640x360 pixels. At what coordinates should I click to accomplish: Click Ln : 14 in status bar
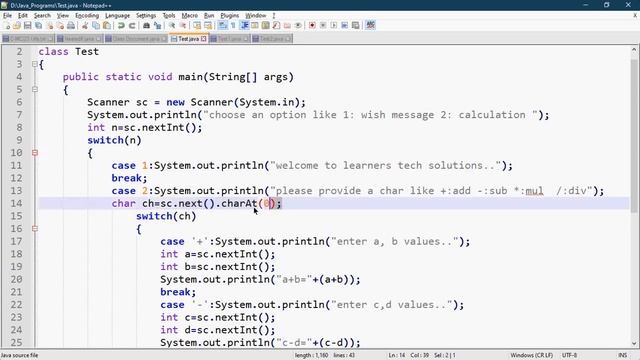pos(397,355)
